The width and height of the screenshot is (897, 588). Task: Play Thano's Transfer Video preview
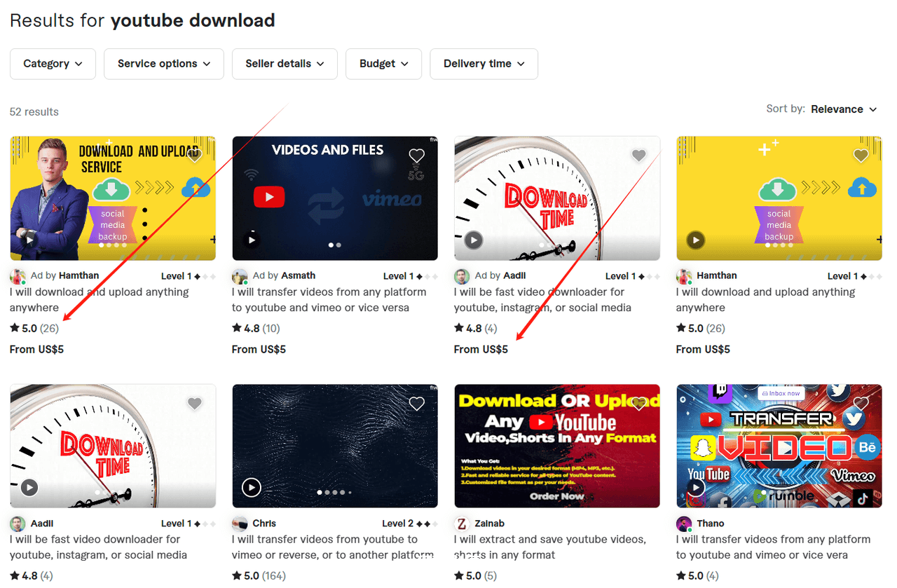695,487
